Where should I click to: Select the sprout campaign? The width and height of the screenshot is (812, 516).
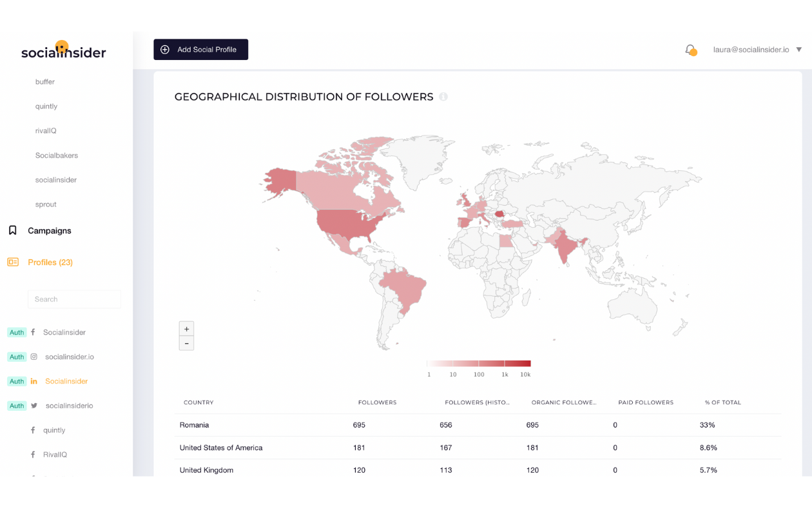pyautogui.click(x=46, y=204)
